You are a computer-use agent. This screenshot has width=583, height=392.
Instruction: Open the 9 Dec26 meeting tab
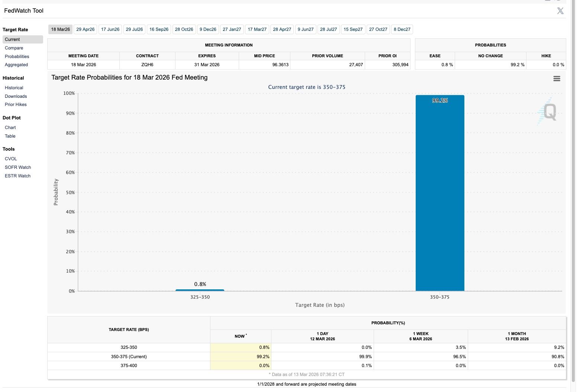[208, 29]
